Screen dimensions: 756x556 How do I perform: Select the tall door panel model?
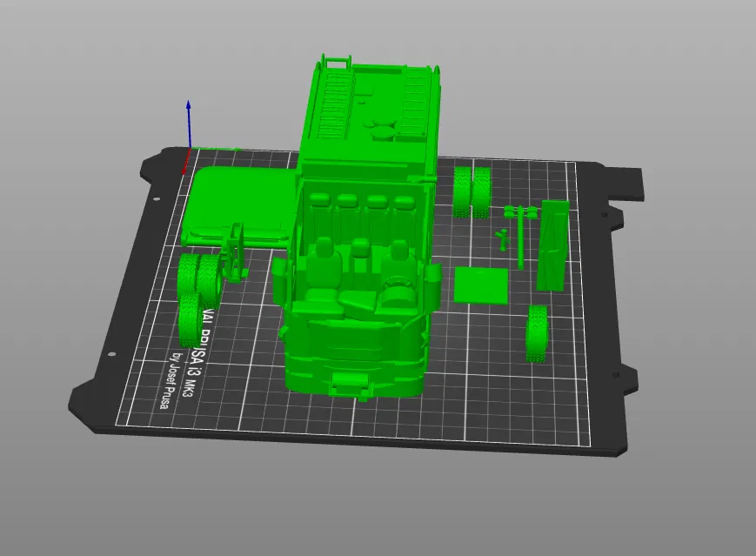(553, 246)
